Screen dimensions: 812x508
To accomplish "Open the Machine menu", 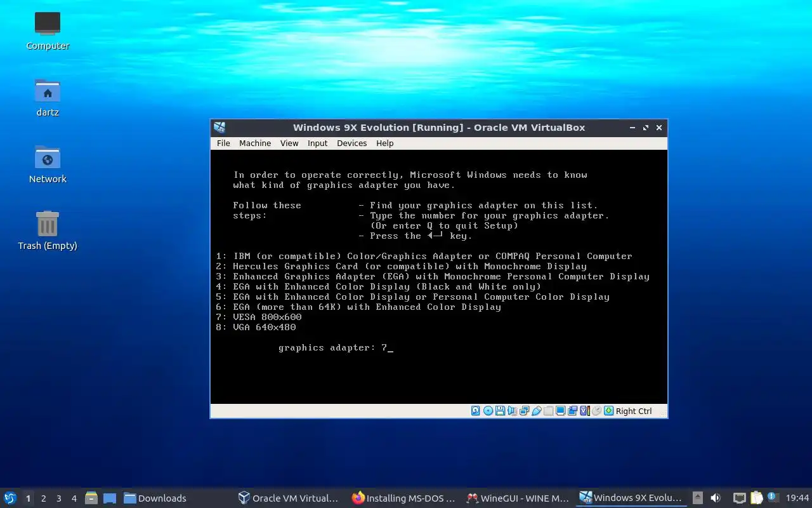I will pyautogui.click(x=255, y=144).
